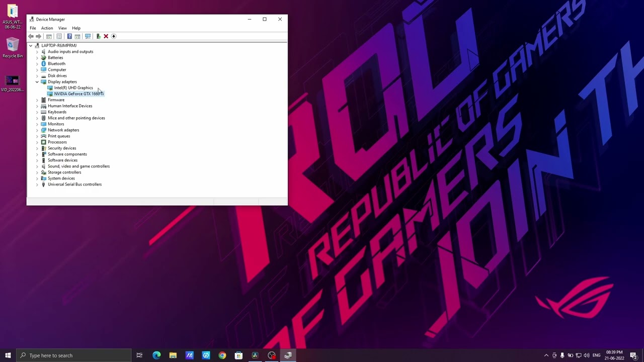Expand the Keyboards category arrow
The image size is (644, 362).
pos(37,112)
